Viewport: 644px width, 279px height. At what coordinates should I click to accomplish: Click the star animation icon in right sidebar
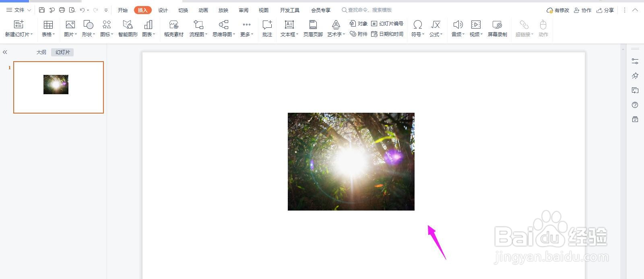(x=635, y=76)
